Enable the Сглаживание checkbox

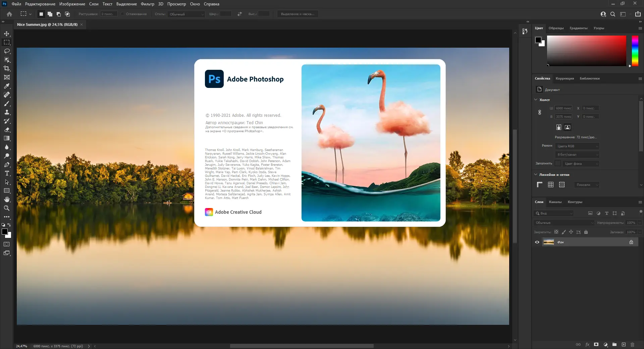[123, 14]
